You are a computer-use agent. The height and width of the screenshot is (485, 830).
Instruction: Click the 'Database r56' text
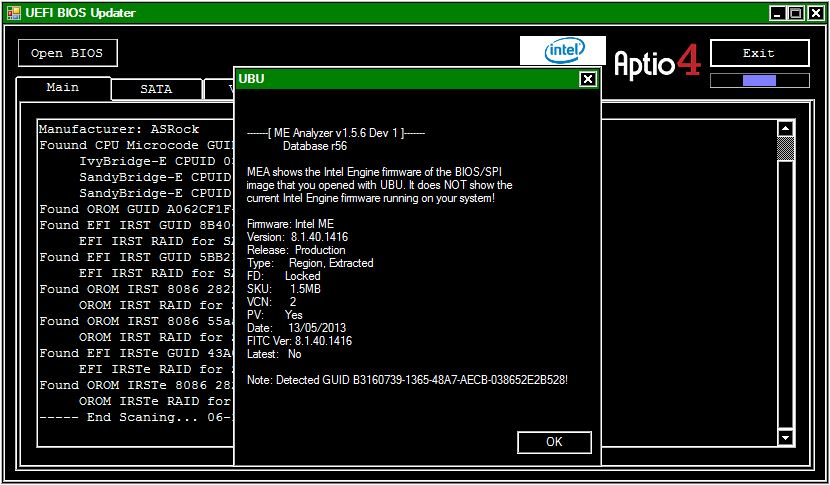(x=315, y=146)
